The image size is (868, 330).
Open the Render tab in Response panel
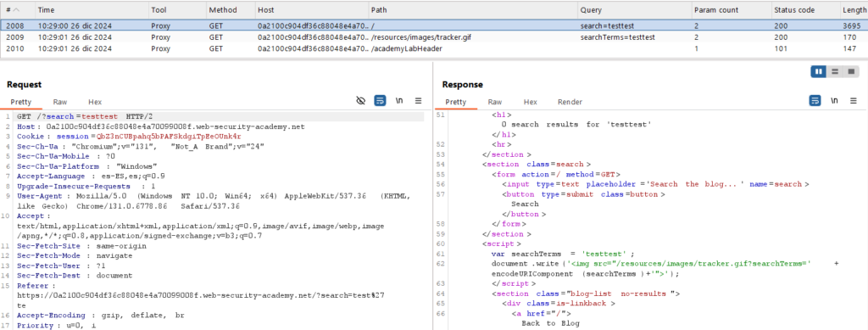click(x=570, y=102)
